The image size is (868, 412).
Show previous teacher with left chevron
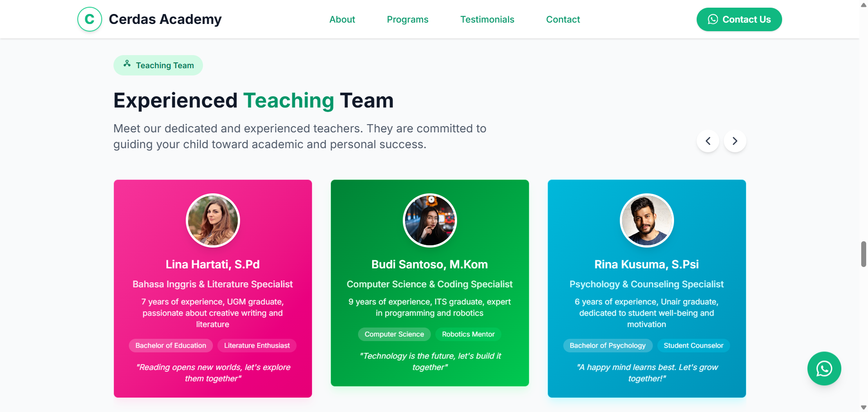(x=708, y=141)
